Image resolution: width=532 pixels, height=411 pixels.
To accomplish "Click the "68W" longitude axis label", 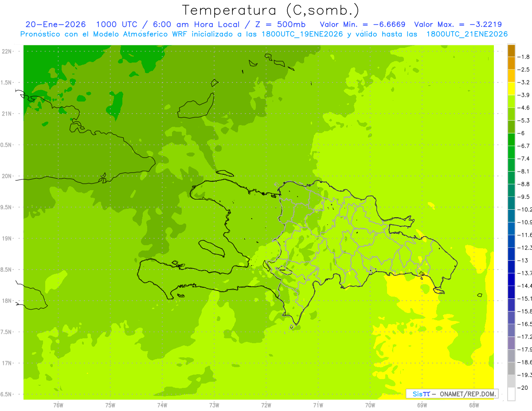I will coord(474,405).
